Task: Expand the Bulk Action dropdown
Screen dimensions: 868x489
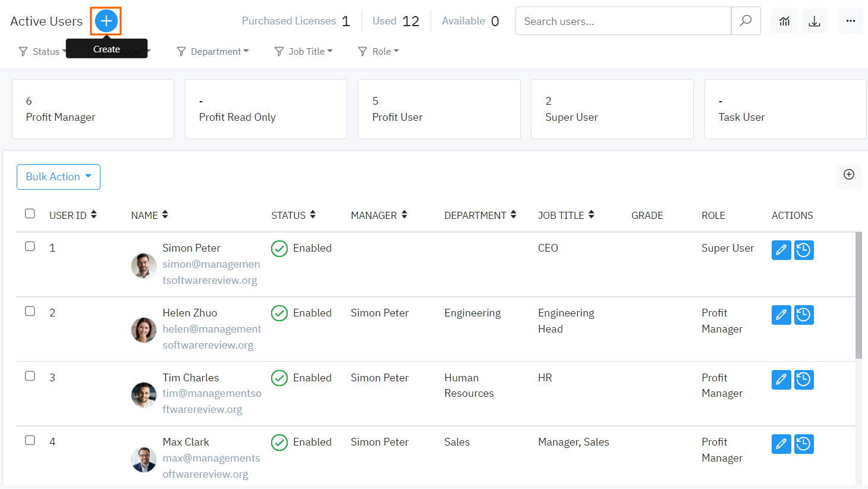Action: click(58, 177)
